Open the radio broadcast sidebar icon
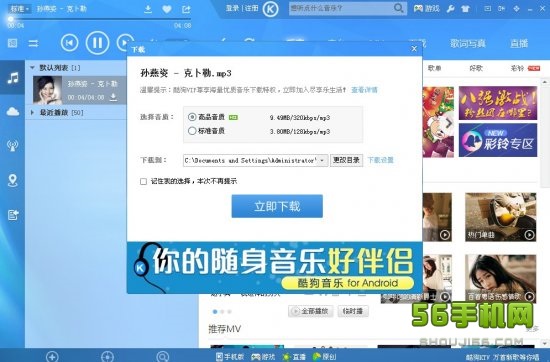This screenshot has height=362, width=550. (x=13, y=146)
